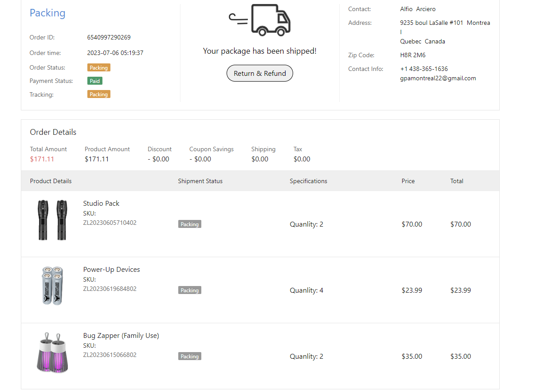Image resolution: width=537 pixels, height=392 pixels.
Task: Click the Studio Pack SKU number
Action: [110, 223]
